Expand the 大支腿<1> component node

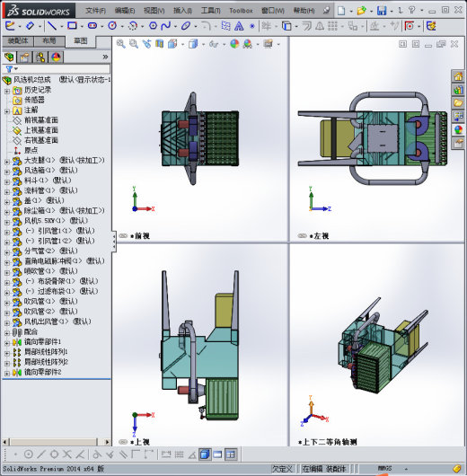pos(6,161)
